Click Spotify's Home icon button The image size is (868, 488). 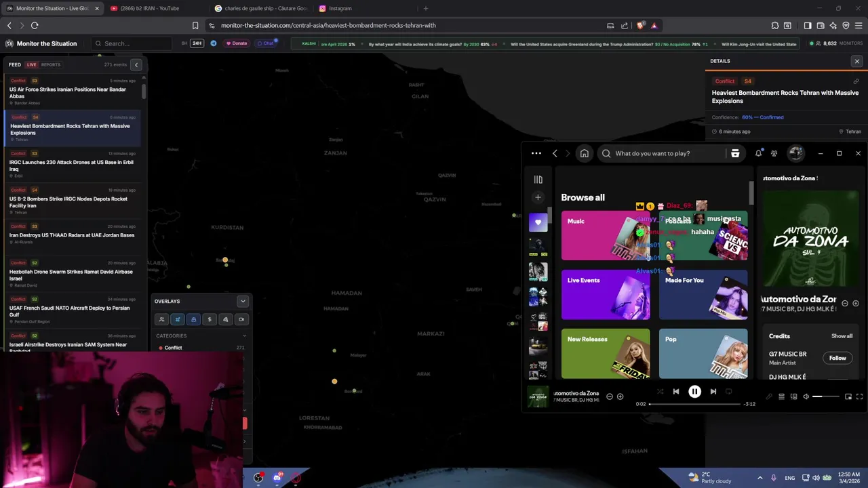pyautogui.click(x=584, y=153)
